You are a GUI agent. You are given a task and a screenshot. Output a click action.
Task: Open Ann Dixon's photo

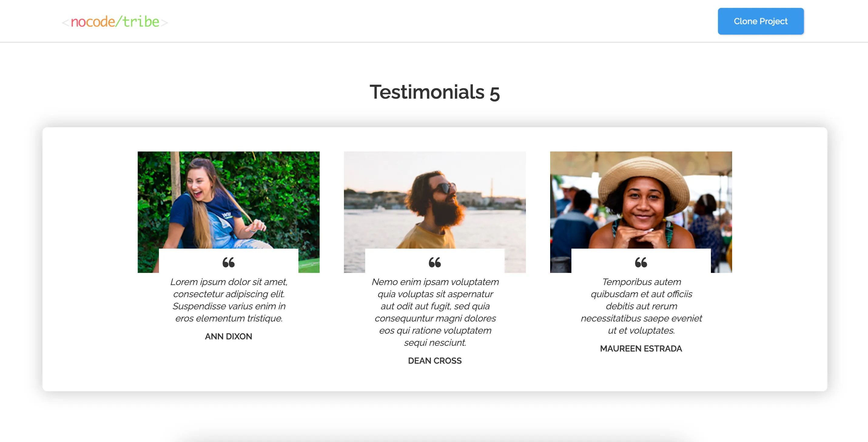[x=228, y=199]
